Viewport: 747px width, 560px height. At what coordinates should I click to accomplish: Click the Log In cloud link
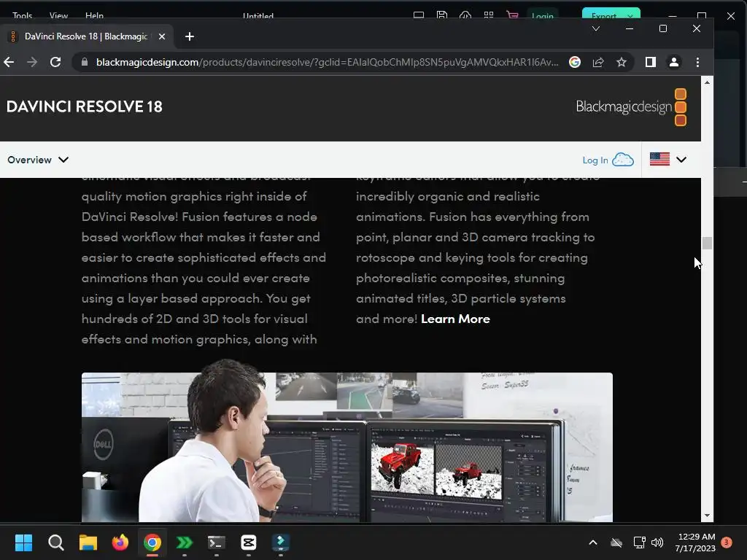click(x=608, y=160)
